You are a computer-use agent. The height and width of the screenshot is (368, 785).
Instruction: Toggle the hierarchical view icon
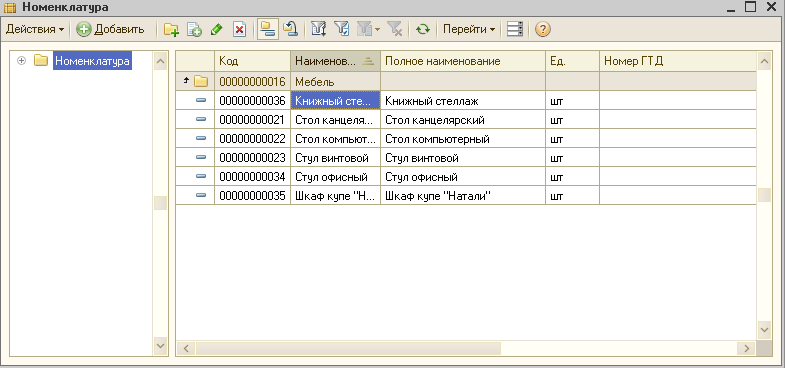(267, 30)
